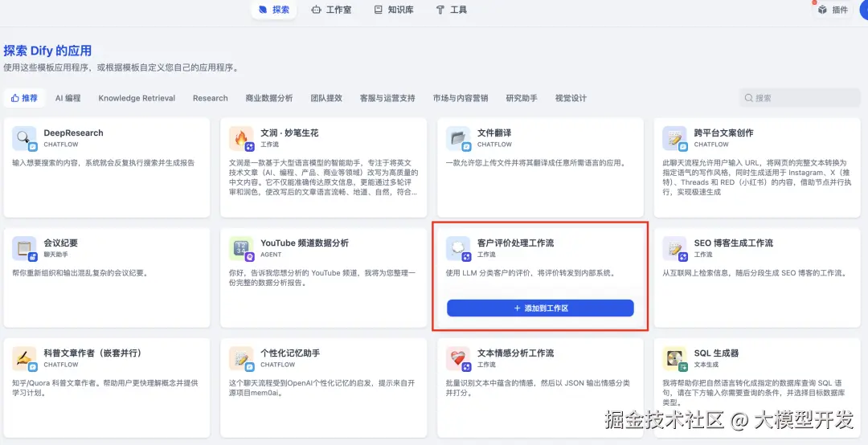
Task: Select the AI 编程 category
Action: coord(68,98)
